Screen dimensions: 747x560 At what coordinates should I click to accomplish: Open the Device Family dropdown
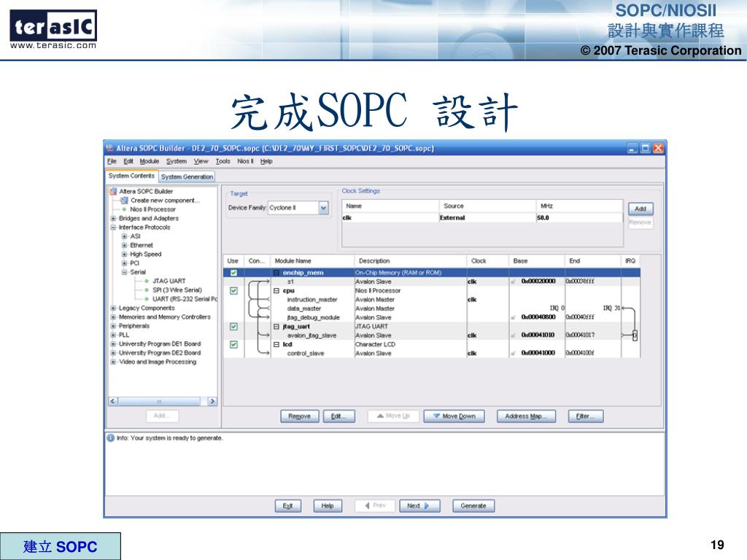click(x=323, y=208)
